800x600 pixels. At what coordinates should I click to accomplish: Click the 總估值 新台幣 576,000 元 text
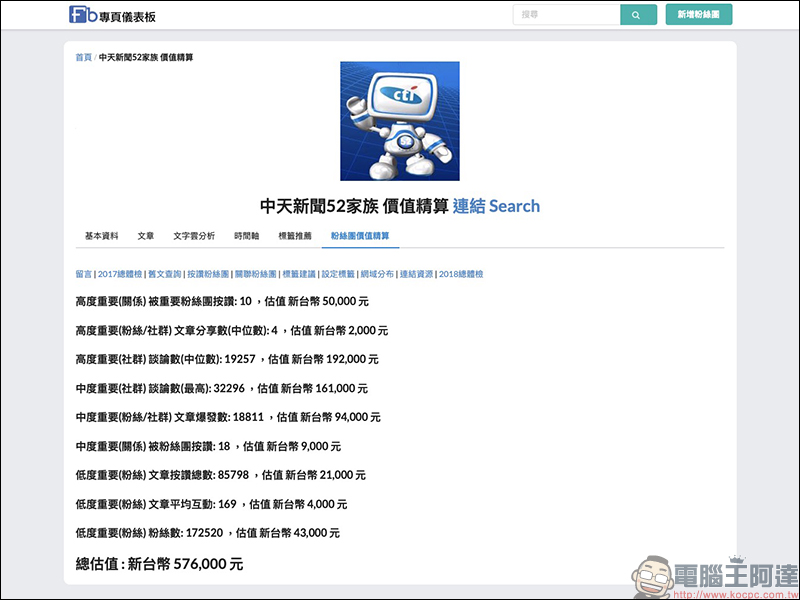coord(159,564)
